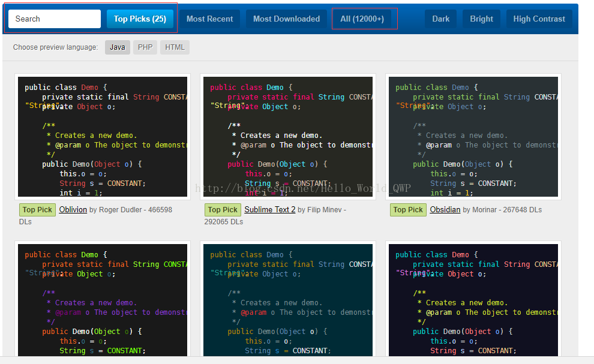Click the Top Pick badge beside Sublime Text 2
The image size is (594, 364).
pyautogui.click(x=223, y=210)
